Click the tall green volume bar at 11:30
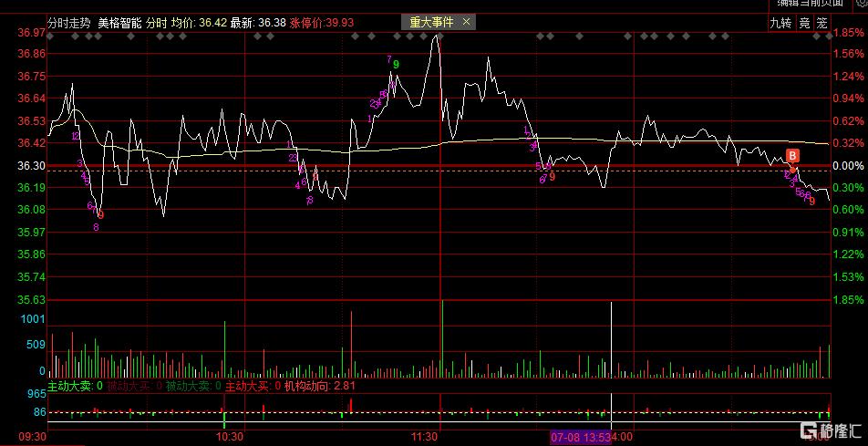The height and width of the screenshot is (446, 868). [442, 339]
